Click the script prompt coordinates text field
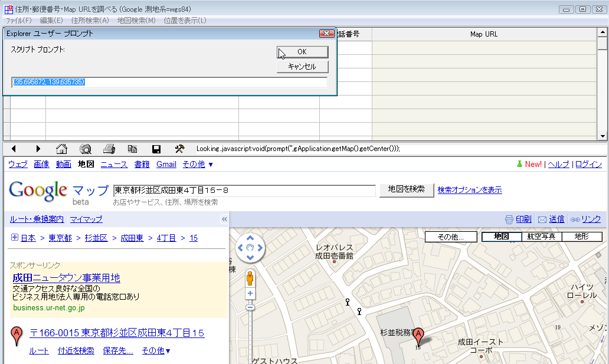The image size is (609, 364). [x=169, y=82]
